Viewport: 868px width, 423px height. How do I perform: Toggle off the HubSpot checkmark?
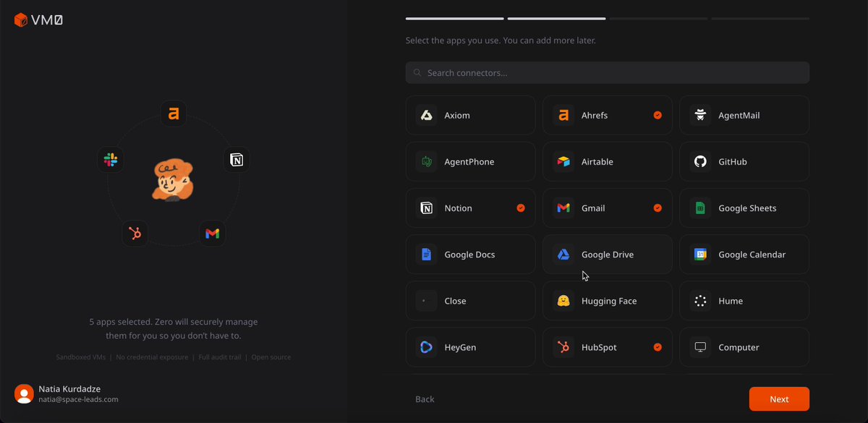[x=658, y=347]
